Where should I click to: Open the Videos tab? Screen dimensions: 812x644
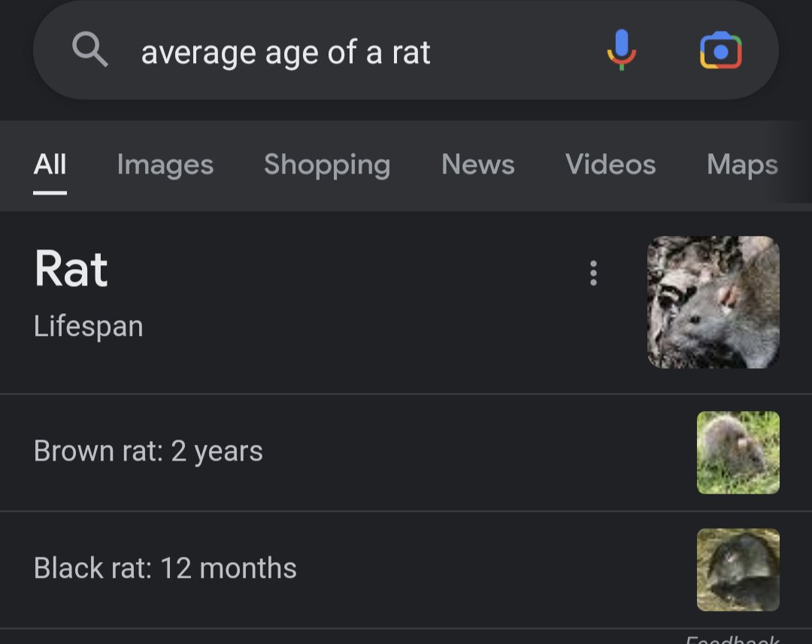tap(610, 165)
